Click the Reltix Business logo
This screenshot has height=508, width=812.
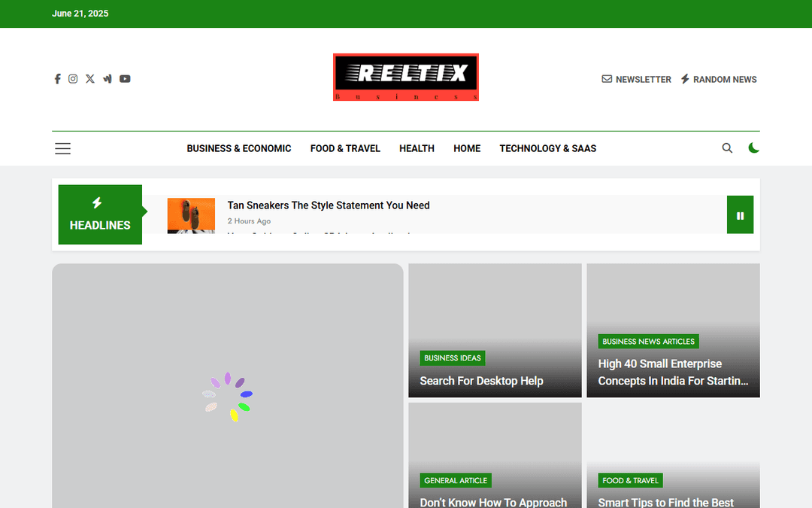click(x=406, y=78)
